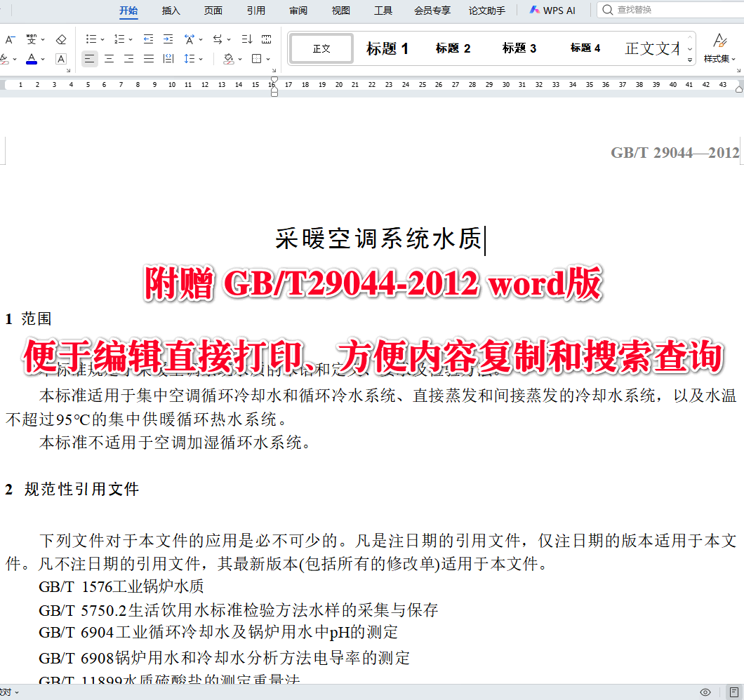Switch to the 插入 tab
Screen dimensions: 744x700
click(x=171, y=11)
